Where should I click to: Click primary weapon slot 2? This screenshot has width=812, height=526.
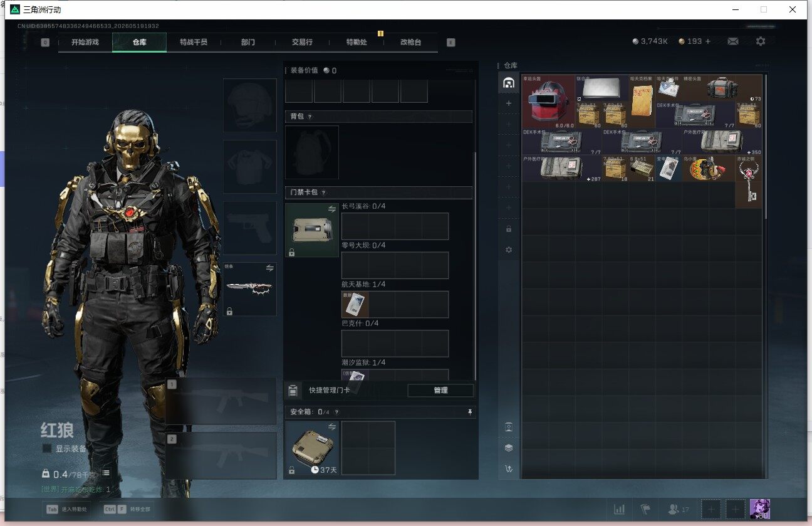[221, 456]
